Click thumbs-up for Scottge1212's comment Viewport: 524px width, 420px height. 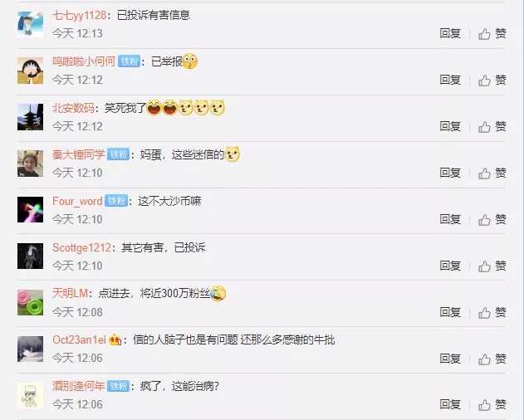click(492, 266)
